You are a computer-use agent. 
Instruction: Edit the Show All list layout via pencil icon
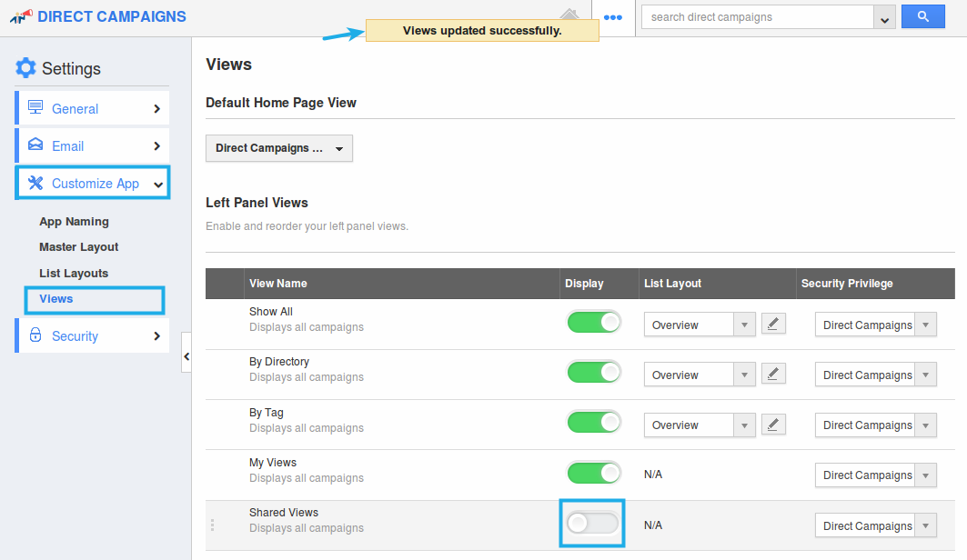[x=773, y=324]
